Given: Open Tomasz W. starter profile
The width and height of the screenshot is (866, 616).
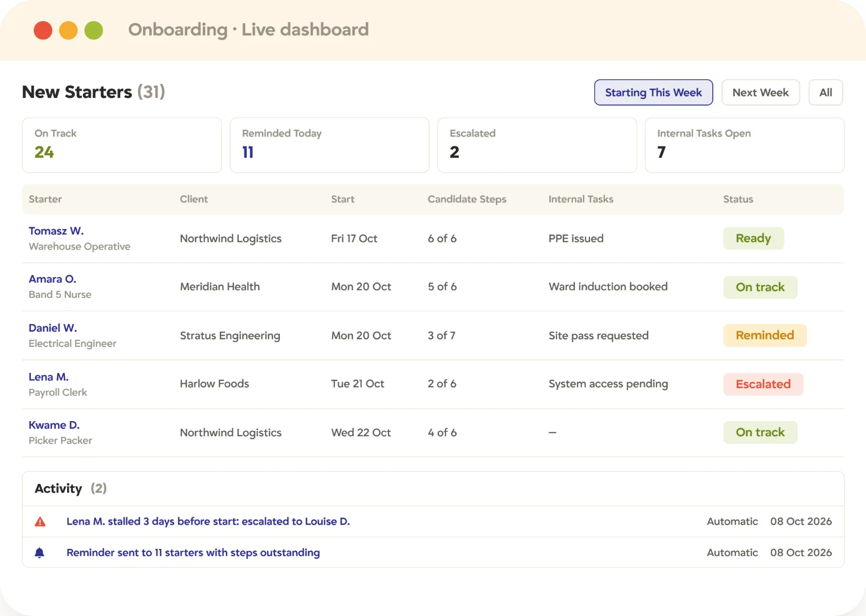Looking at the screenshot, I should pos(56,231).
